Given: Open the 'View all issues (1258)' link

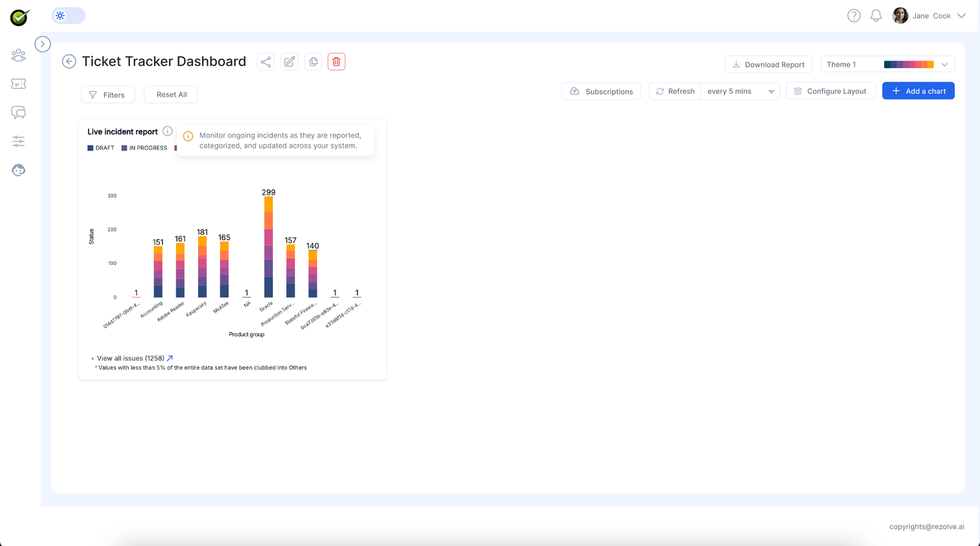Looking at the screenshot, I should pos(131,358).
